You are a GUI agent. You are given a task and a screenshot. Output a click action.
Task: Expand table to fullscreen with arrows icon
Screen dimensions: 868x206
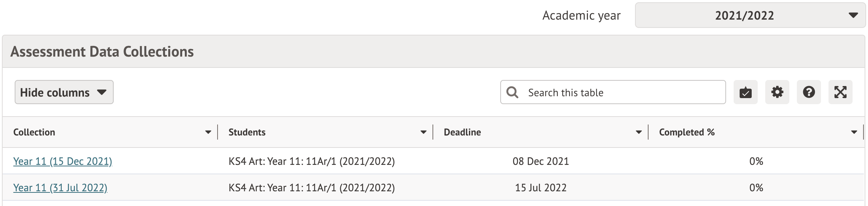[840, 92]
